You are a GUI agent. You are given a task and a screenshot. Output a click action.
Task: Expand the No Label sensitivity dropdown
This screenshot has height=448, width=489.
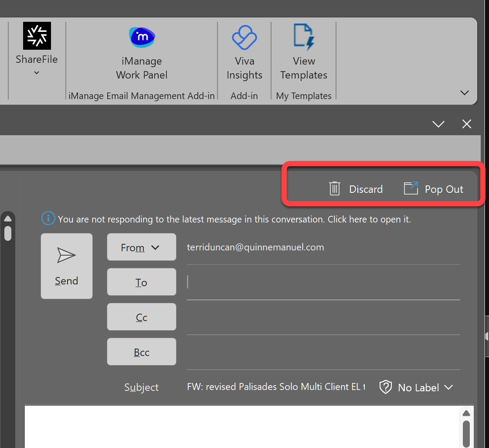449,387
